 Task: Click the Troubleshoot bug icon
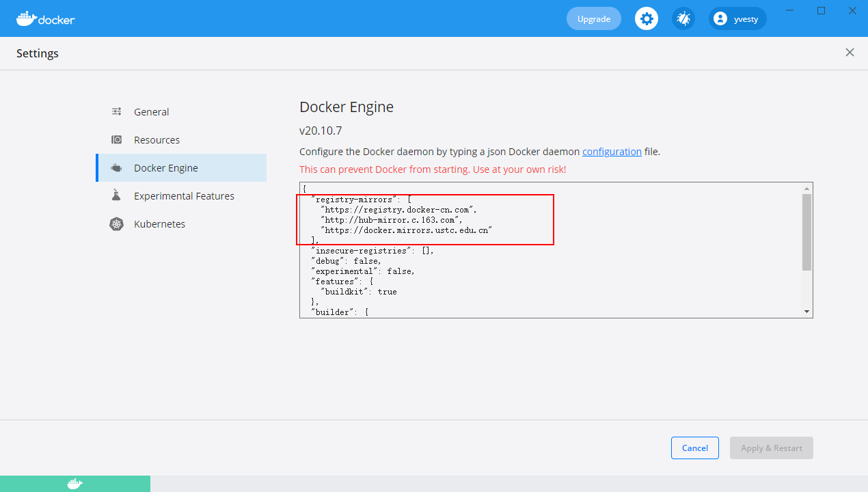coord(683,18)
